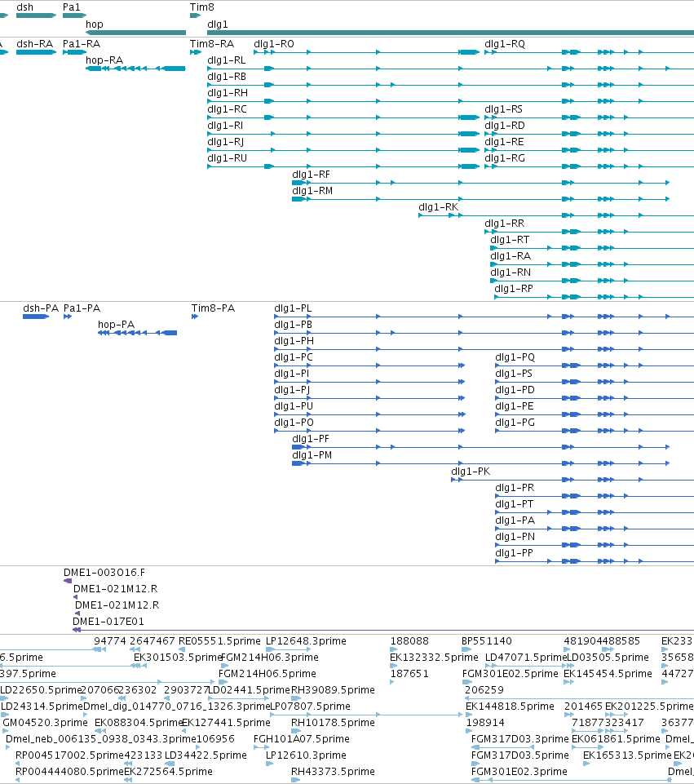Click the dlg1-RU transcript label
694x784 pixels.
(228, 158)
